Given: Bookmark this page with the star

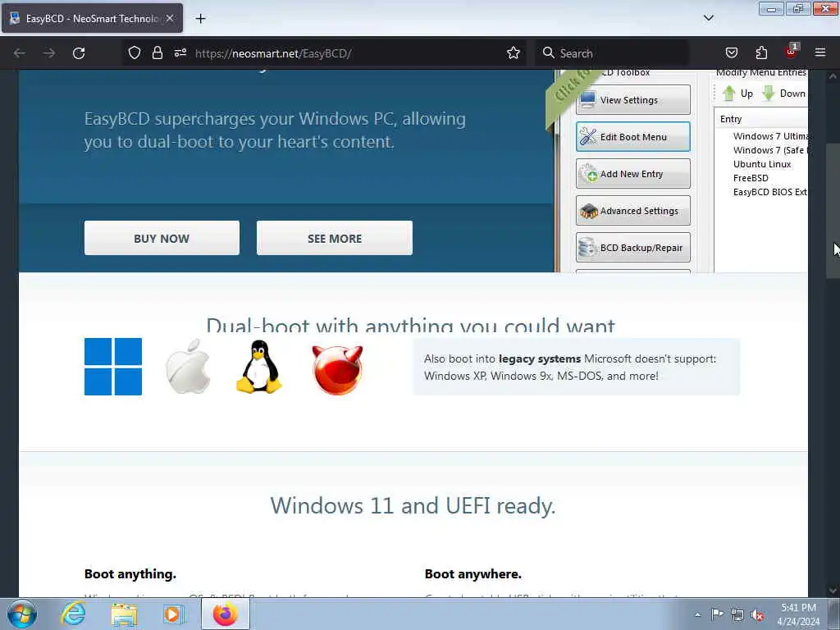Looking at the screenshot, I should 514,53.
